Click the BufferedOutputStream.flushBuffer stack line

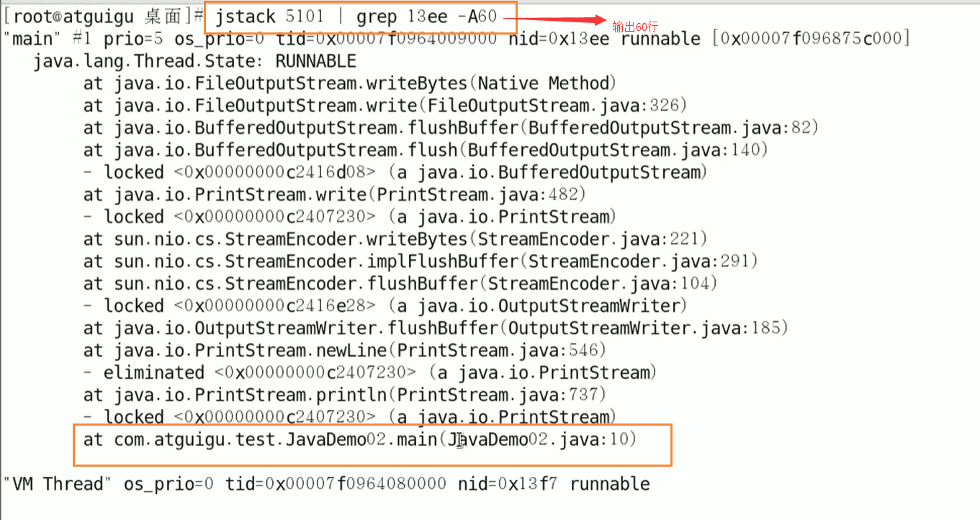(451, 128)
